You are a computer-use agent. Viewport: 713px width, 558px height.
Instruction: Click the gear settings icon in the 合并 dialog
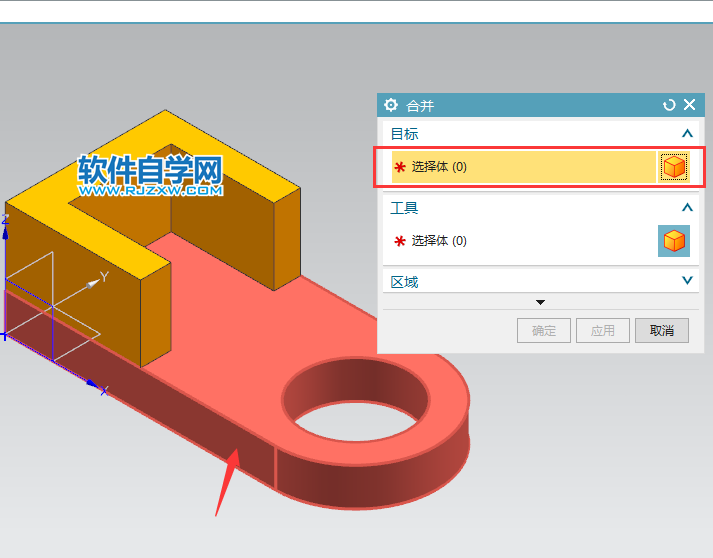[391, 105]
